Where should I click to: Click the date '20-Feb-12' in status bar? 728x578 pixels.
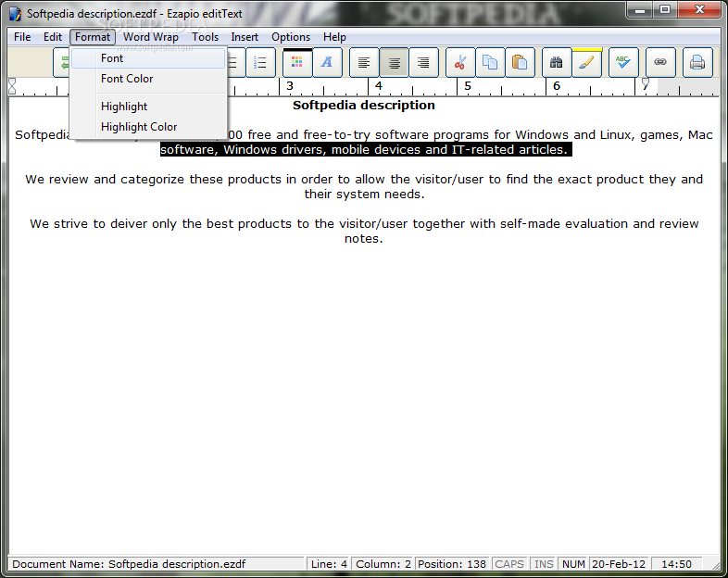(x=619, y=564)
